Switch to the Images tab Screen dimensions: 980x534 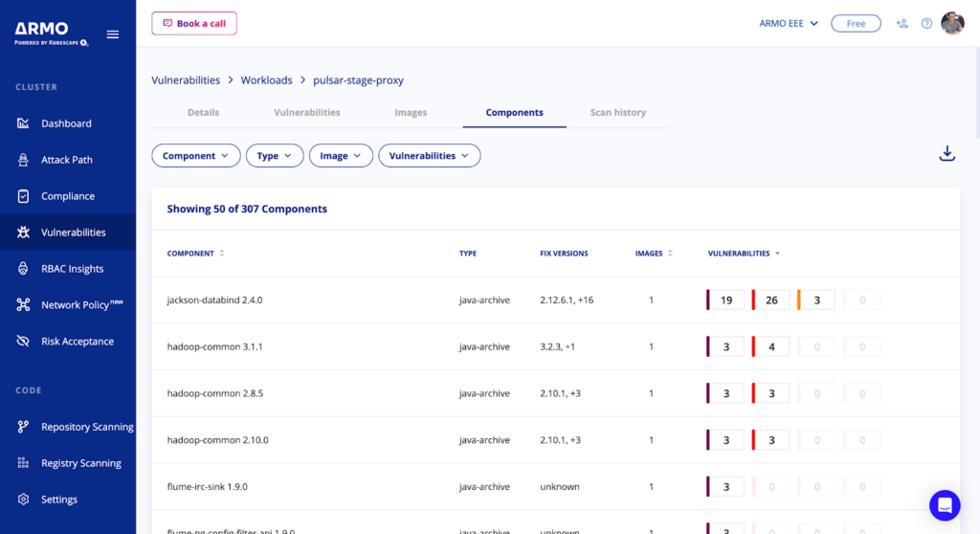[411, 113]
